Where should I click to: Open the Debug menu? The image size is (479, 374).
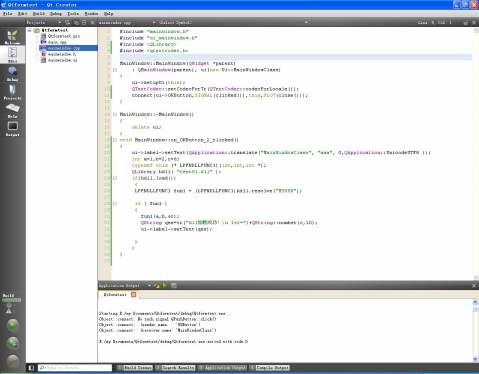(x=56, y=14)
